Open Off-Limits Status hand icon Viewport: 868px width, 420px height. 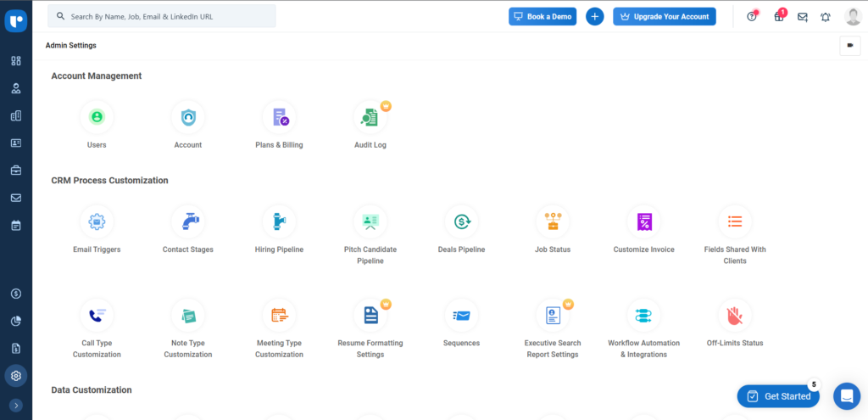coord(735,316)
